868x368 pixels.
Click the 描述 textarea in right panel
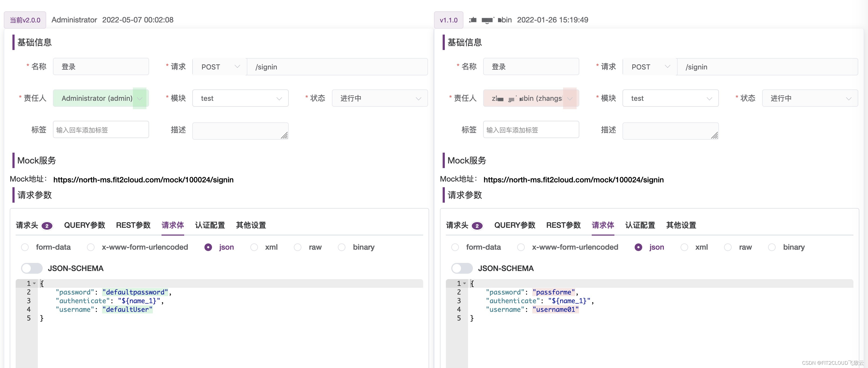tap(671, 131)
